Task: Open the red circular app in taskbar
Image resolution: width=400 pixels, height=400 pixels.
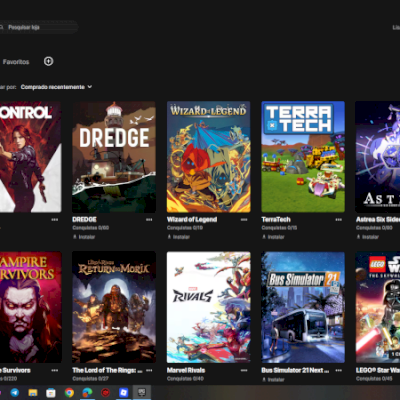Action: (105, 393)
